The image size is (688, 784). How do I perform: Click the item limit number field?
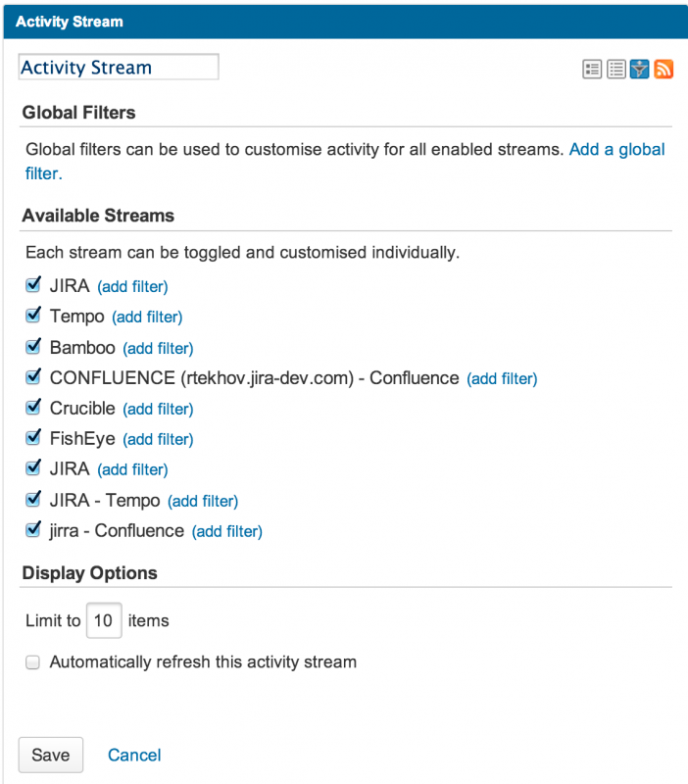(x=104, y=620)
